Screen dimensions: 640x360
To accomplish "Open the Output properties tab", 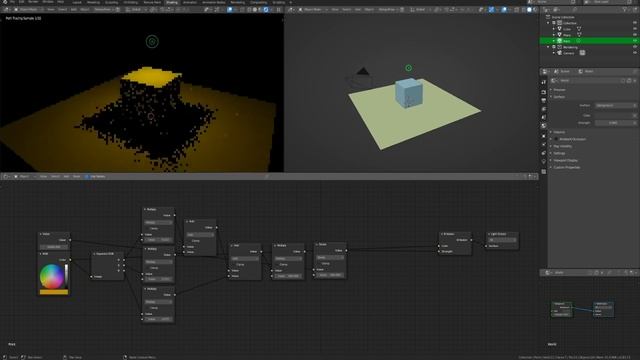I will 544,100.
